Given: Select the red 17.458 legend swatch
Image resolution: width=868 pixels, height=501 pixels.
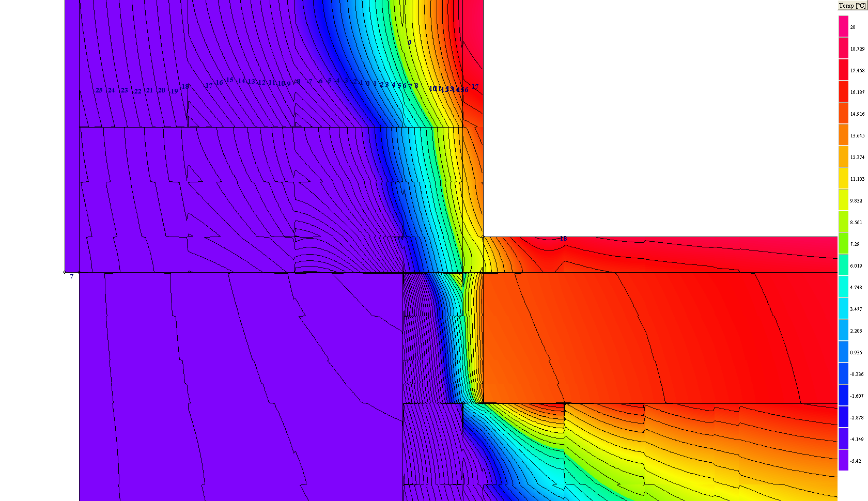Looking at the screenshot, I should (843, 69).
